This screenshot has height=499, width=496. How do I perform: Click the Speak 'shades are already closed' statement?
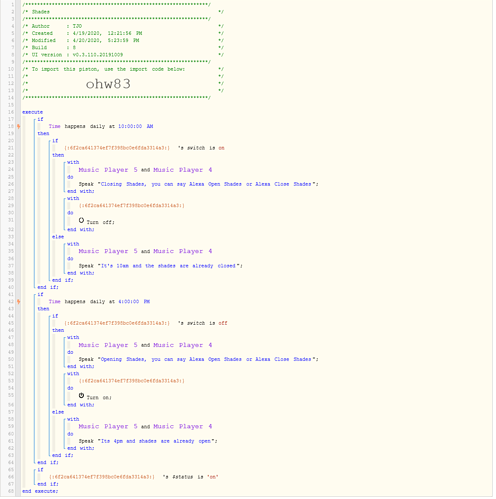[161, 266]
